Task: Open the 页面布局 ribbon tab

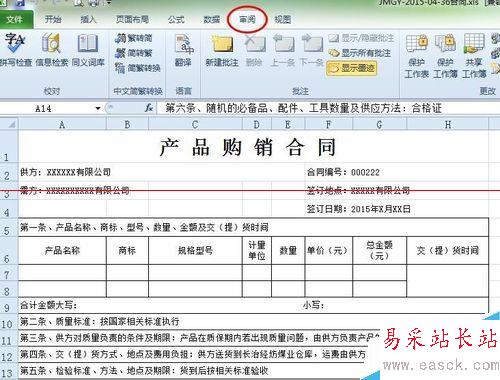Action: (132, 20)
